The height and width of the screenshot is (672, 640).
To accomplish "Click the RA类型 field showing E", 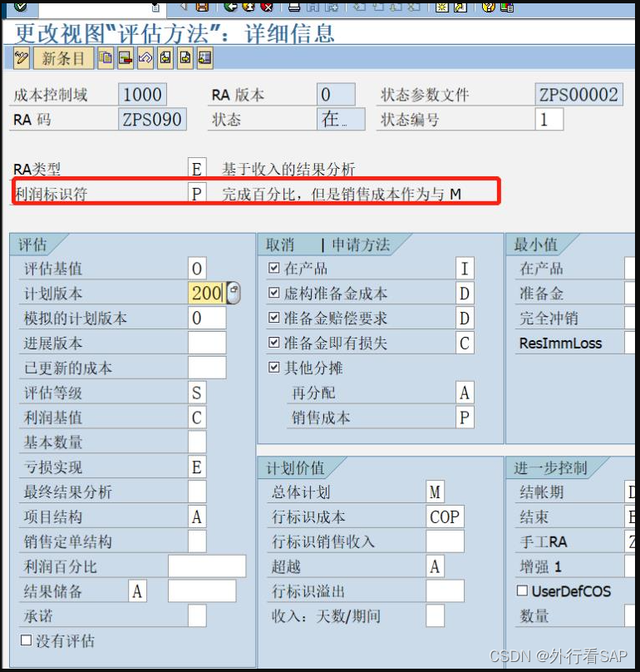I will point(197,169).
